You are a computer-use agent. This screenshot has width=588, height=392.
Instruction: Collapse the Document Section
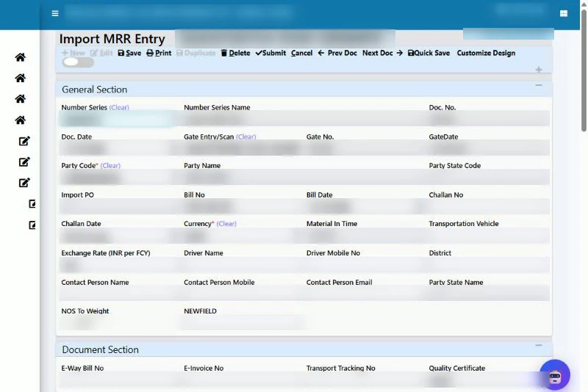pyautogui.click(x=539, y=346)
